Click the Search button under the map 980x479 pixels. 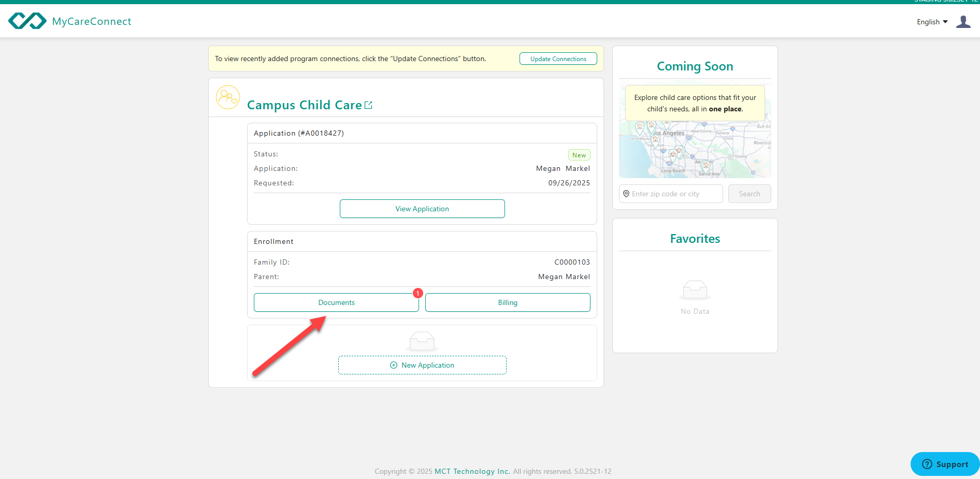750,194
